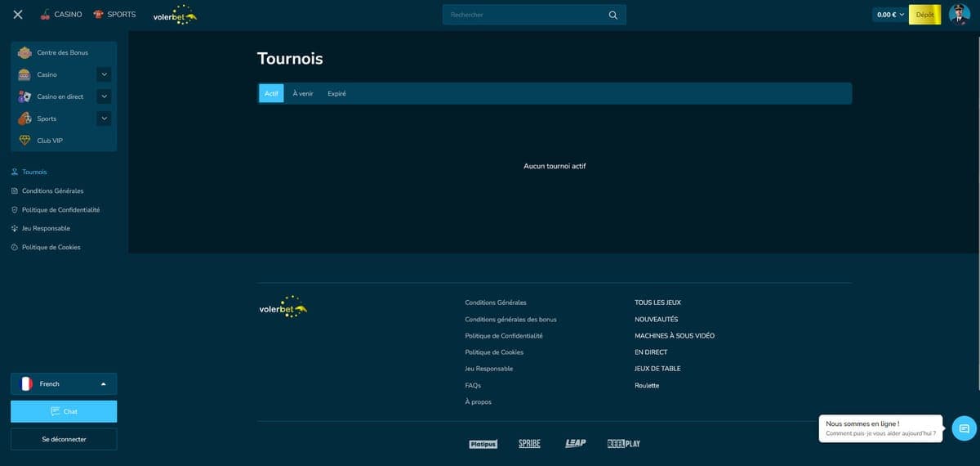Open Club VIP diamond item

[49, 141]
